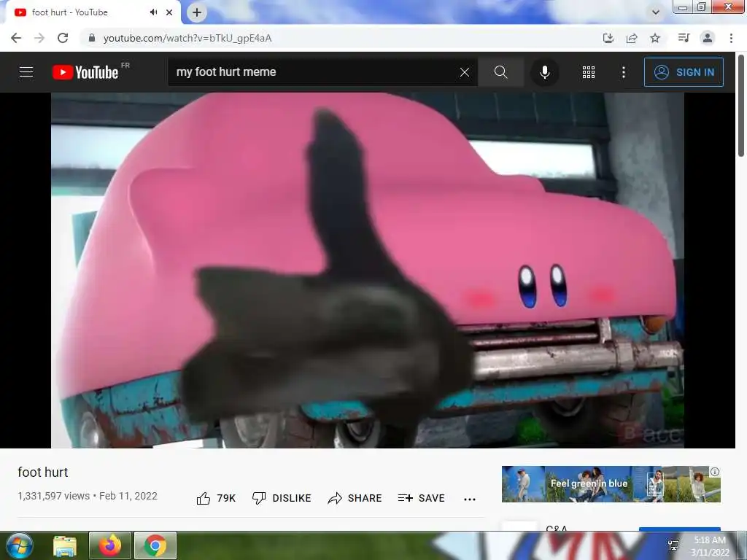Select the video title foot hurt
This screenshot has height=560, width=747.
tap(43, 472)
